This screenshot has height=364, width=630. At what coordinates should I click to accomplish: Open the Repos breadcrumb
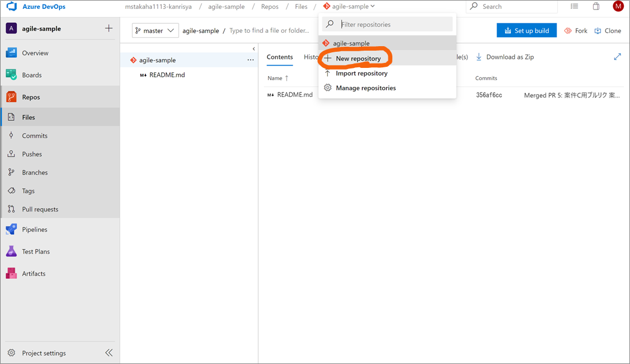tap(269, 7)
